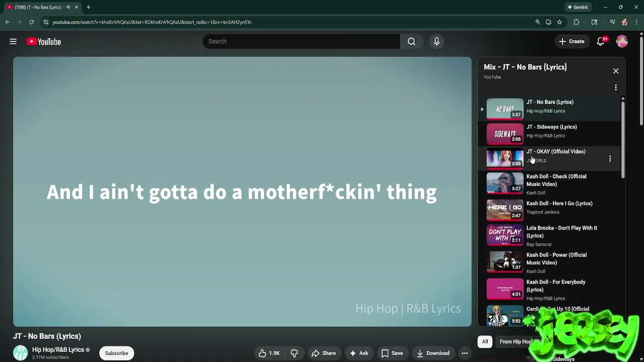Image resolution: width=644 pixels, height=362 pixels.
Task: Click the URL address bar
Action: point(287,22)
